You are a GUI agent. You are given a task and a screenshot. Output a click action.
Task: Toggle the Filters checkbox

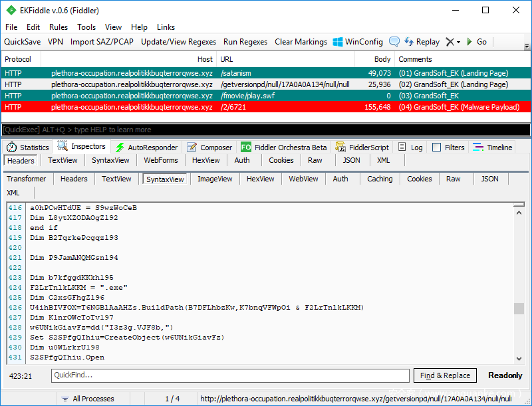pos(437,148)
